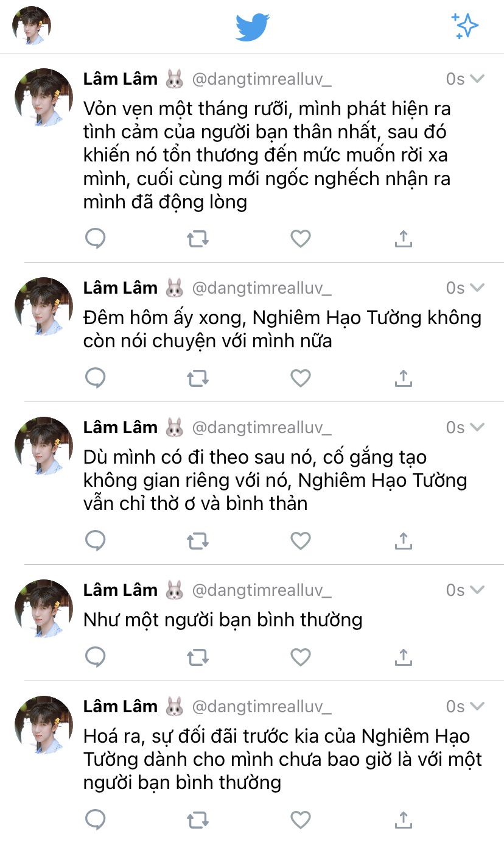The image size is (504, 842).
Task: Like the tweet starting "Hoá ra, sự đối đãi"
Action: tap(301, 819)
